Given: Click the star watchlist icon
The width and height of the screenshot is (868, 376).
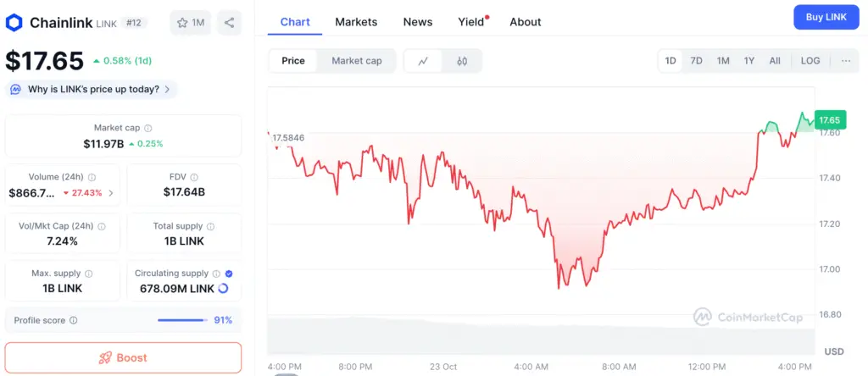Looking at the screenshot, I should point(182,23).
